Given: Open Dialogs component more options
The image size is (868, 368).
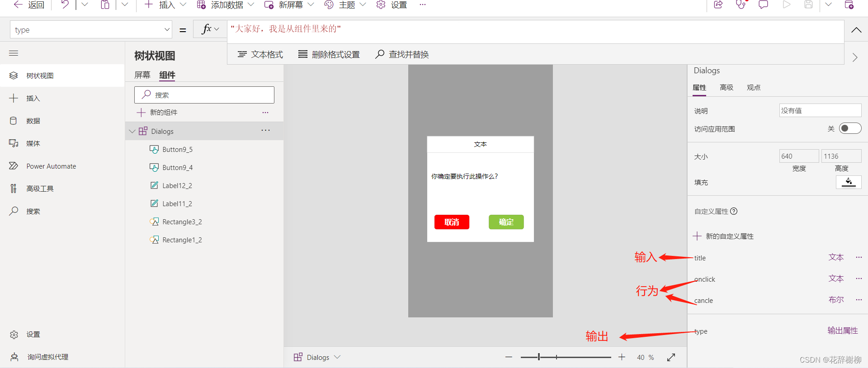Looking at the screenshot, I should click(x=265, y=130).
